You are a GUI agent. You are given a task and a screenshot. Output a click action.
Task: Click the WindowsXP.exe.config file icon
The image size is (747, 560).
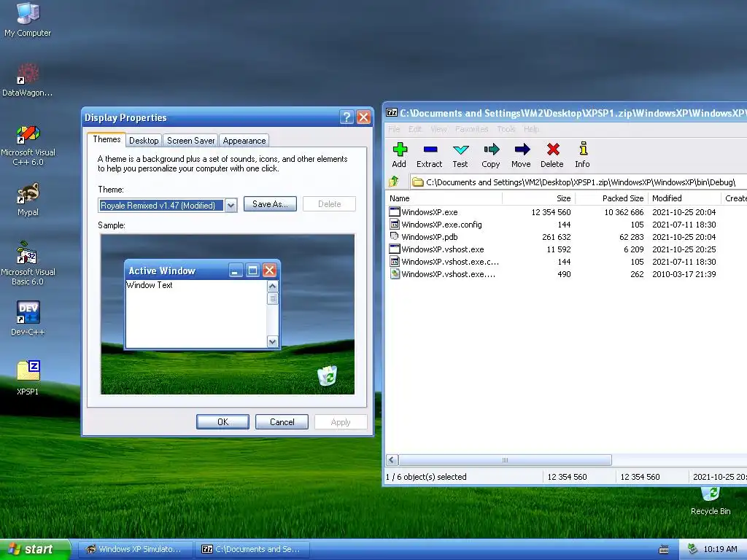[395, 225]
